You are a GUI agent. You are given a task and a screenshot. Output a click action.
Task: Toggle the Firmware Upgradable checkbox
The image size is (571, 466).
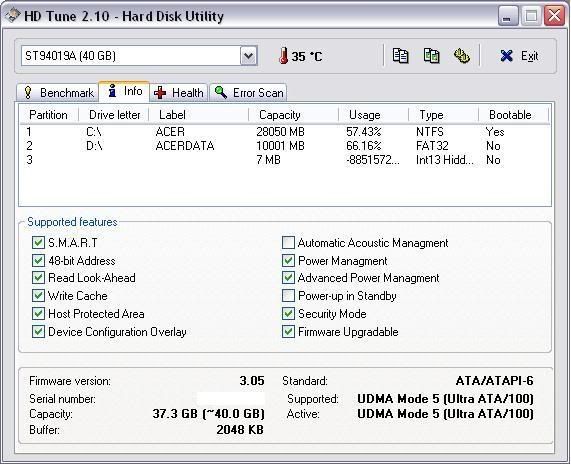(x=288, y=331)
